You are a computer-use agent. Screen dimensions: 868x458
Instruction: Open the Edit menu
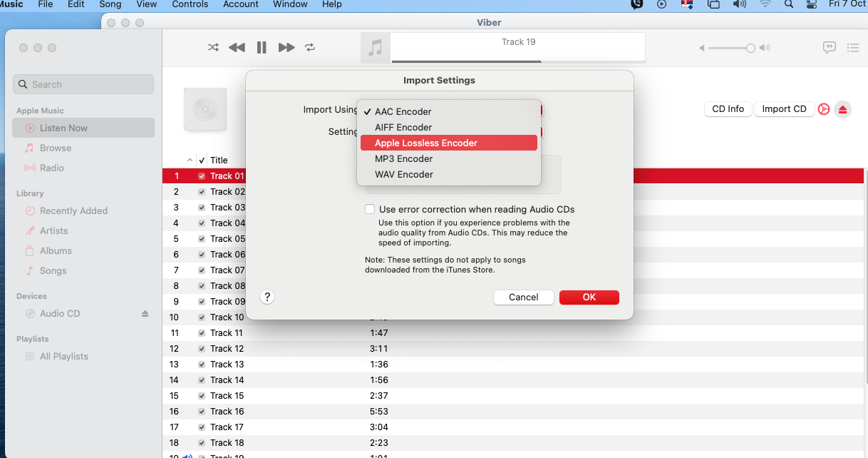[76, 4]
